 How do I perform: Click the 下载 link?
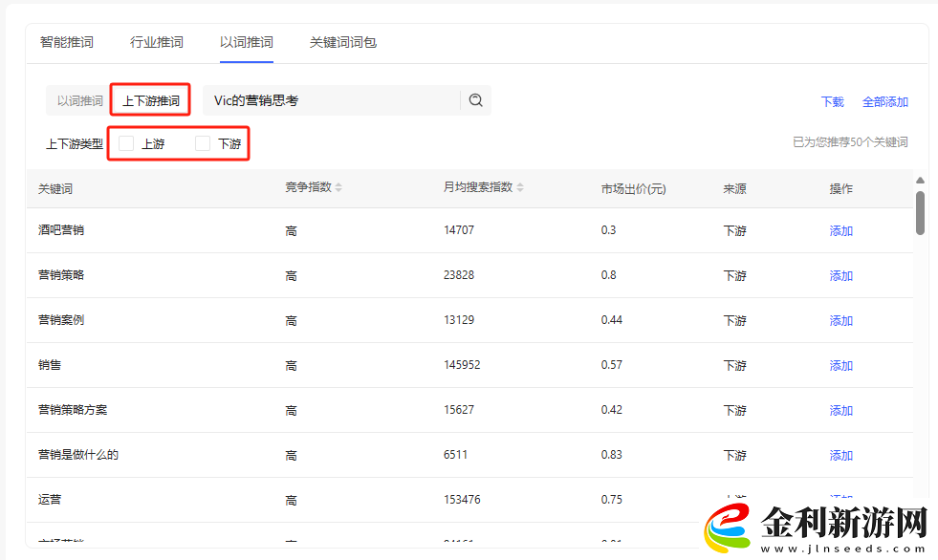(832, 102)
